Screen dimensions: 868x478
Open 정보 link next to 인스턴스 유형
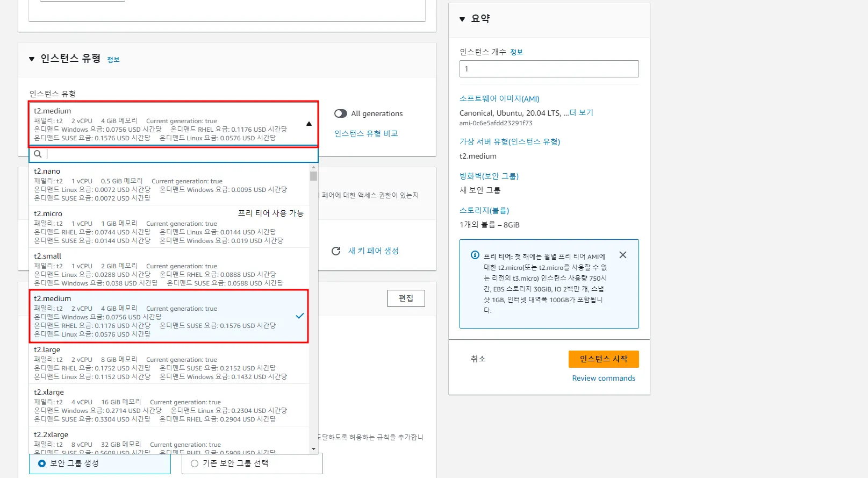[113, 60]
